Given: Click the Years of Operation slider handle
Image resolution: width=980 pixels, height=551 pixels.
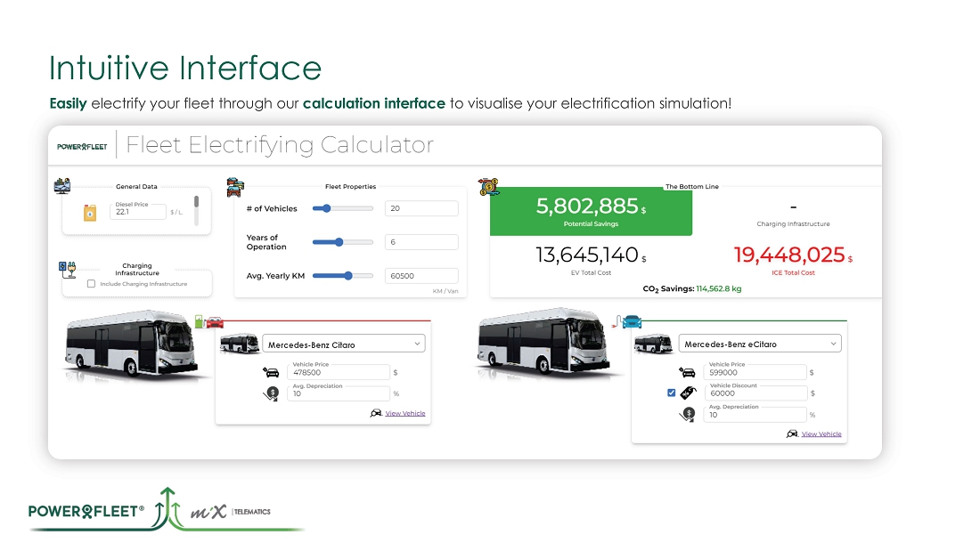Looking at the screenshot, I should tap(339, 242).
